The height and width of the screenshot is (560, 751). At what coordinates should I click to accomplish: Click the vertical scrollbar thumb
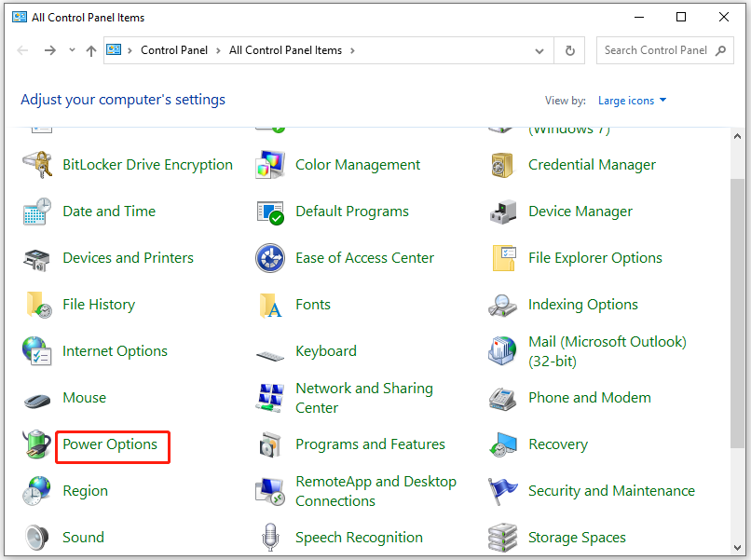737,313
